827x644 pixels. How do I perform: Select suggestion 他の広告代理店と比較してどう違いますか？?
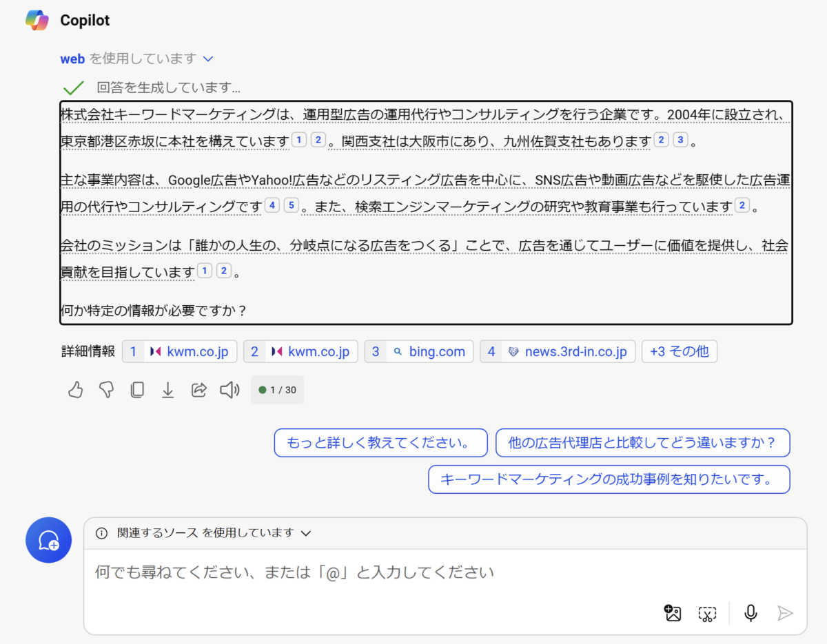pos(642,443)
